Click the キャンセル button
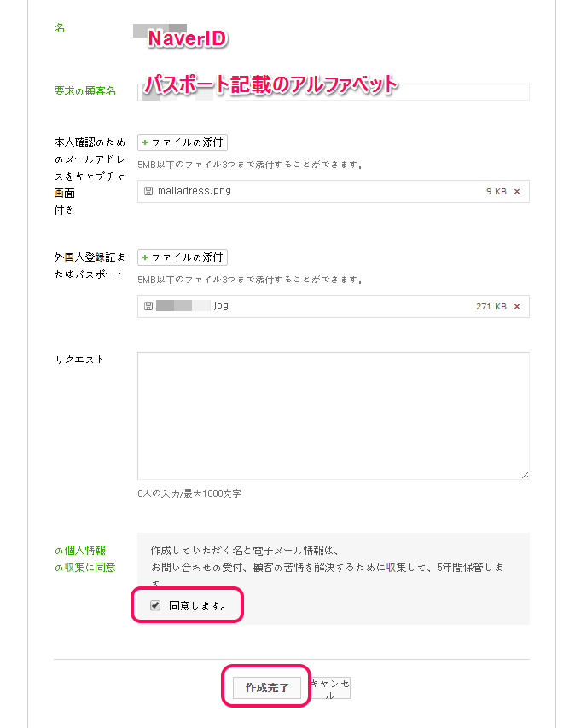 coord(330,688)
